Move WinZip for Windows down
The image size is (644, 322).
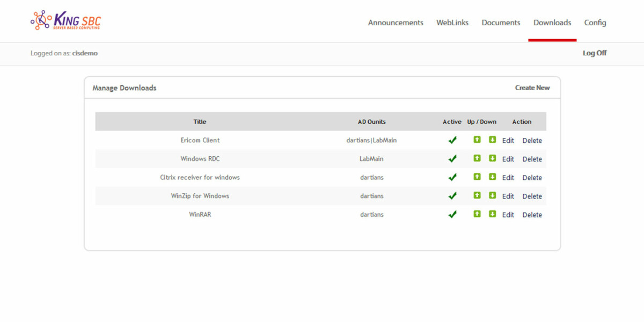point(492,195)
